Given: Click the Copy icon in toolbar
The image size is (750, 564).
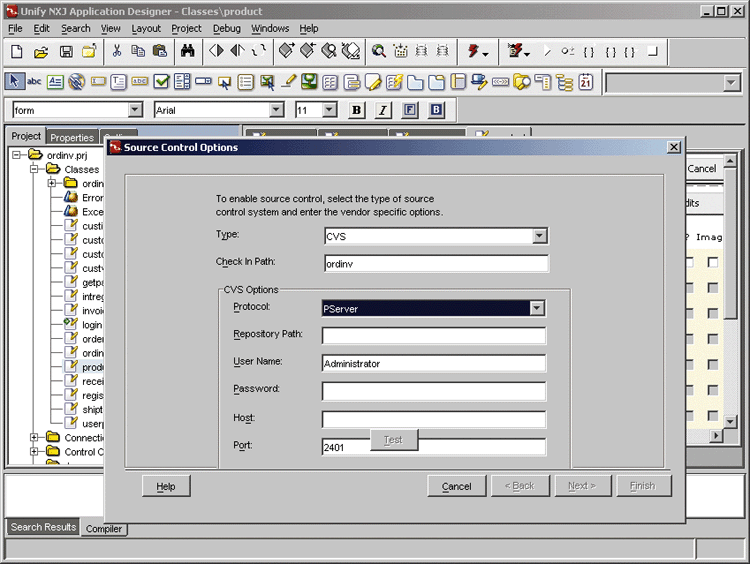Looking at the screenshot, I should tap(138, 51).
